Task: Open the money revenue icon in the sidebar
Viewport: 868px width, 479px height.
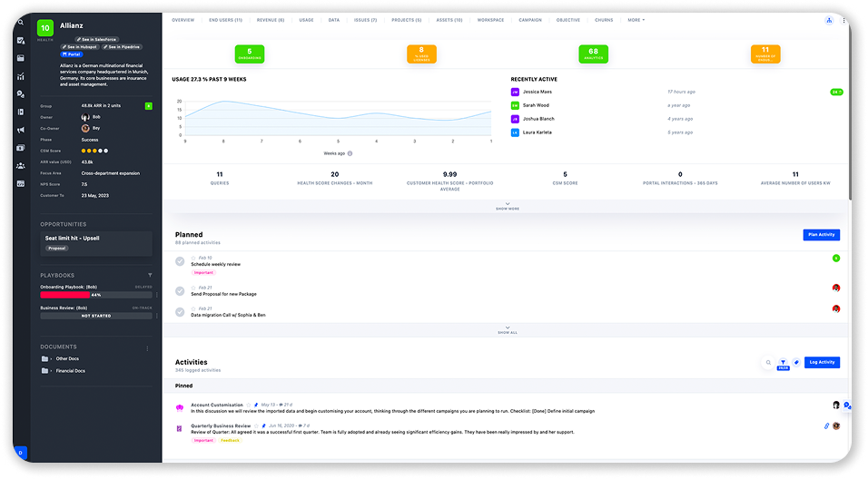Action: click(x=21, y=148)
